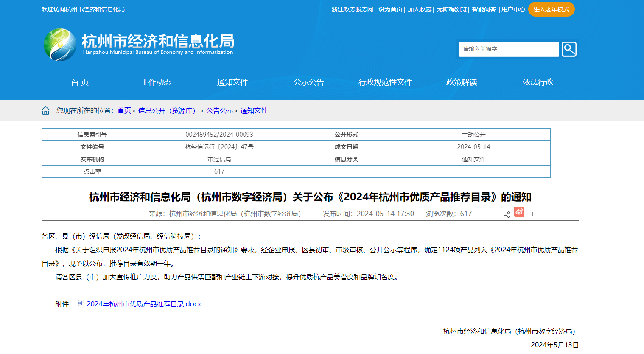
Task: Download 2024年杭州市优质产品推荐目录.docx attachment
Action: click(x=144, y=304)
